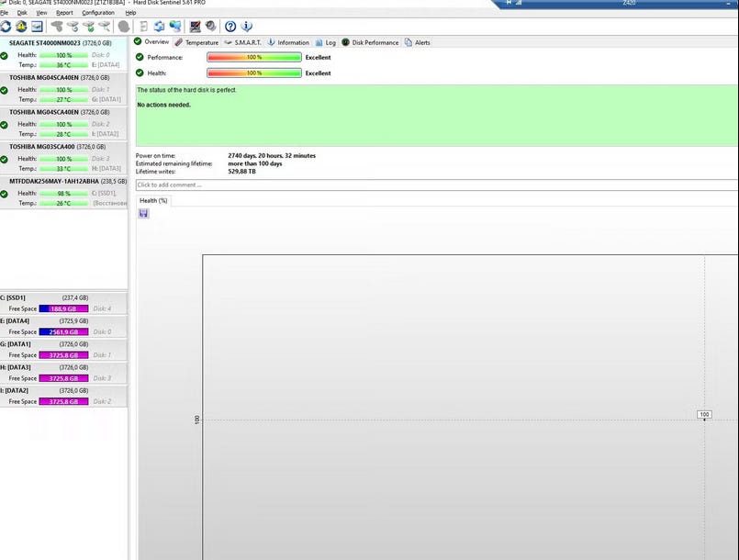Open the Information tab

point(288,42)
